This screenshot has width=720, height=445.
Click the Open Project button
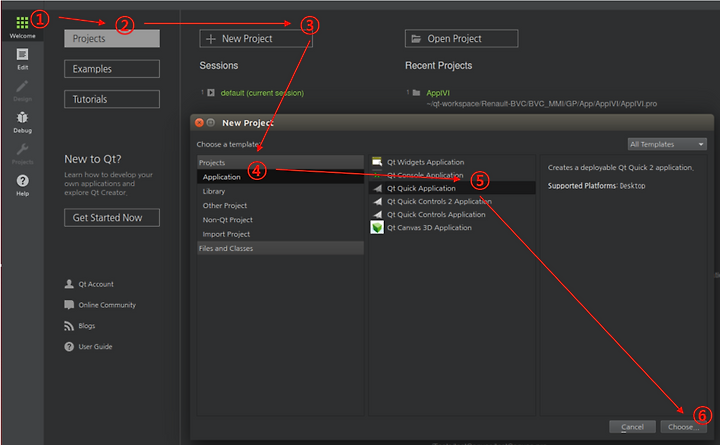pyautogui.click(x=461, y=39)
